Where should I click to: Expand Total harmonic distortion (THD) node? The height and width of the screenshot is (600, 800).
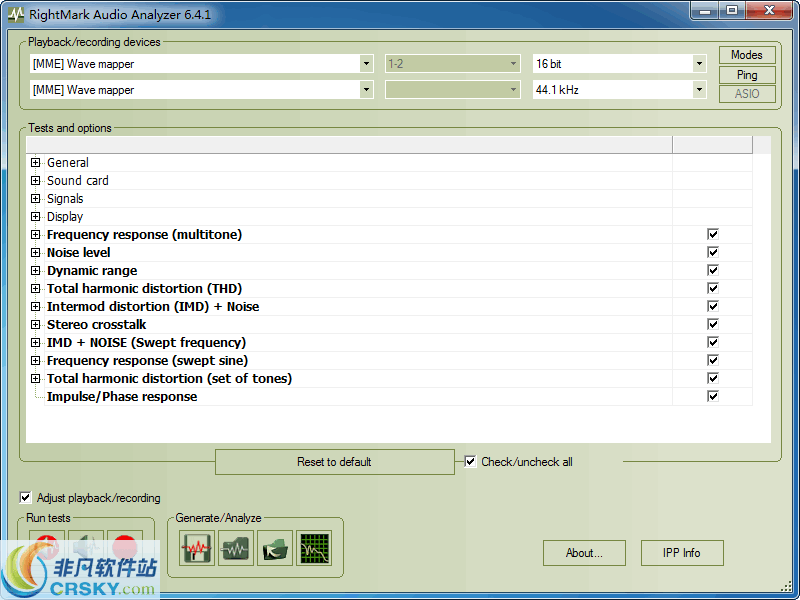(x=35, y=288)
